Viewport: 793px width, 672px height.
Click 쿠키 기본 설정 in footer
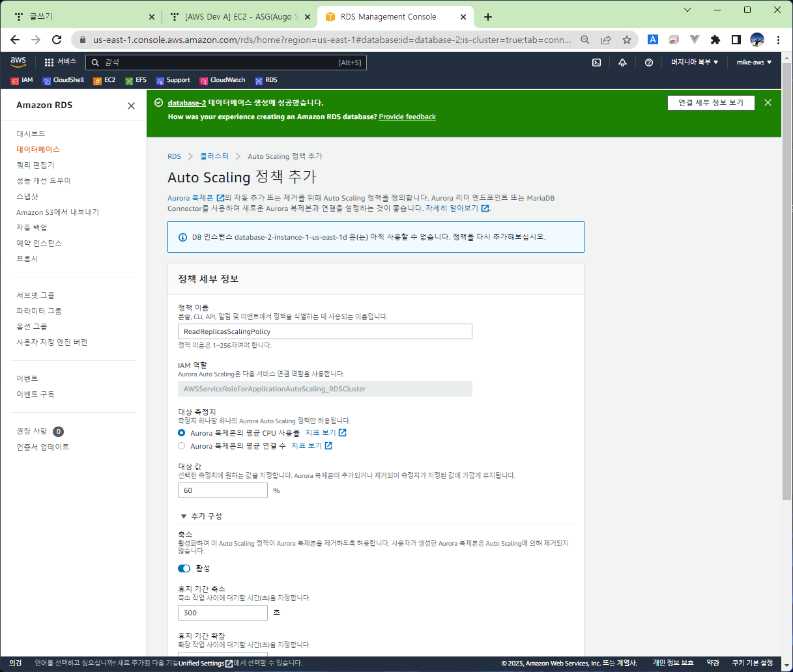(752, 663)
